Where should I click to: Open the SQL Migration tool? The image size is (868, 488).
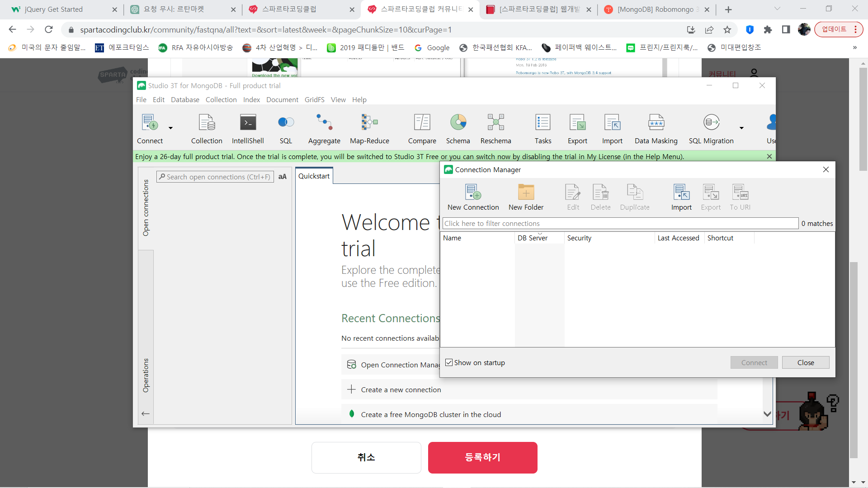pos(711,129)
